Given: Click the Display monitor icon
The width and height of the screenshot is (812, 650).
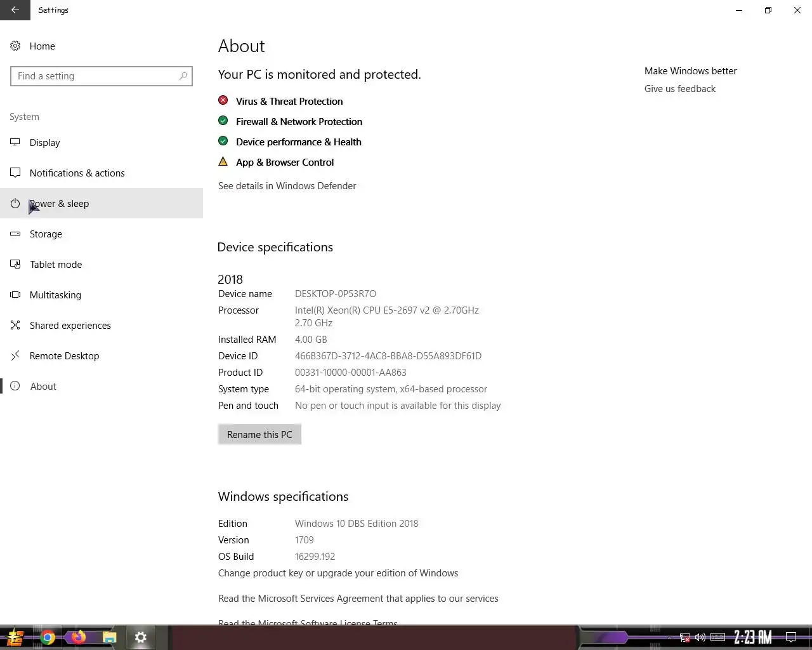Looking at the screenshot, I should point(15,143).
